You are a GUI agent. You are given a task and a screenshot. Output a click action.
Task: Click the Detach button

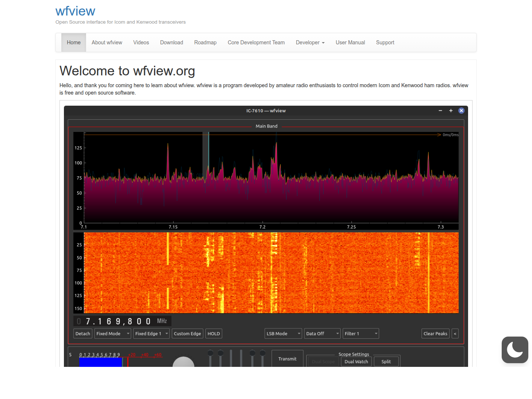[x=83, y=334]
